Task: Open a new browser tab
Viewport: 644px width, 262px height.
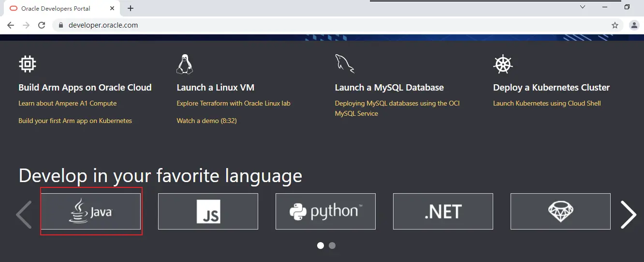Action: 131,8
